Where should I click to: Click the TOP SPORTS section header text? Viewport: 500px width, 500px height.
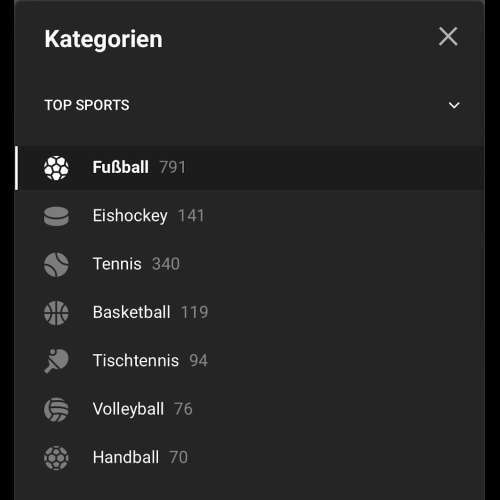(x=87, y=105)
